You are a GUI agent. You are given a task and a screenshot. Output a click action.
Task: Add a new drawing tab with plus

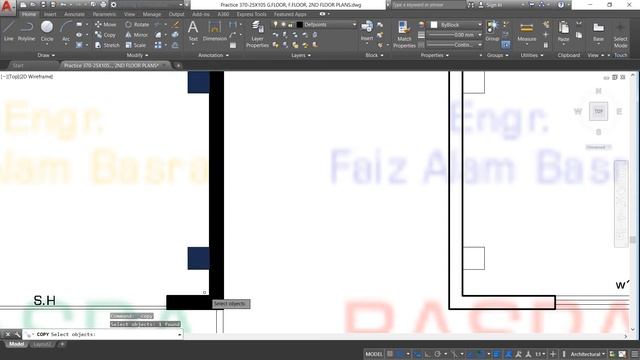click(178, 65)
